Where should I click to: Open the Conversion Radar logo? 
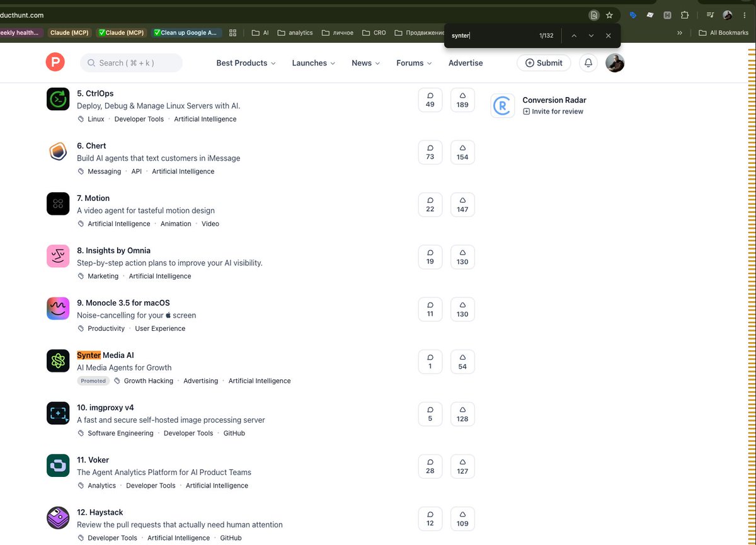point(503,106)
